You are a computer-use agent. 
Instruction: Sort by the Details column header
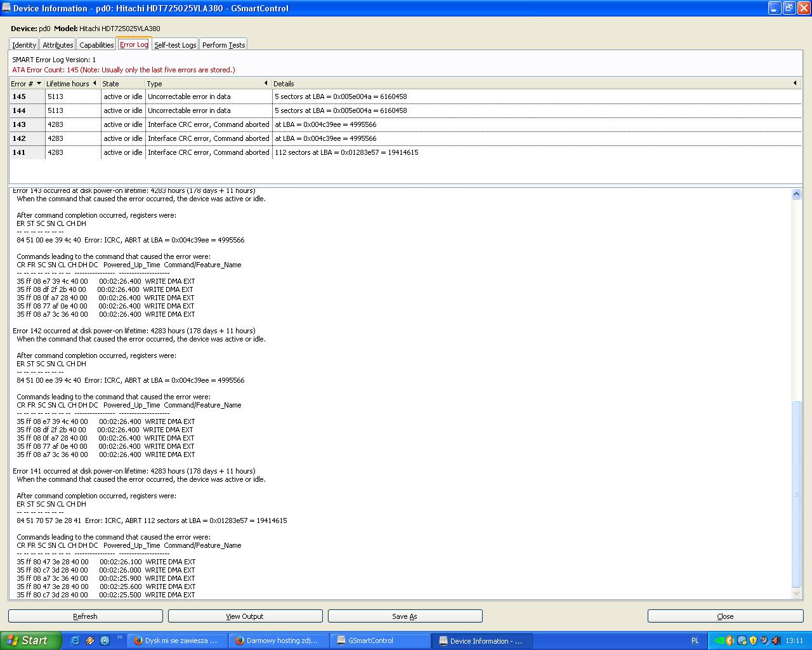536,84
